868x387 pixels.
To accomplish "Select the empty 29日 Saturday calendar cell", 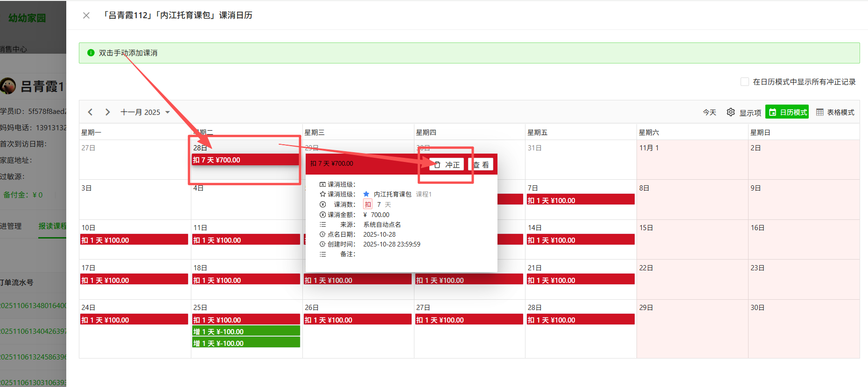I will click(692, 331).
